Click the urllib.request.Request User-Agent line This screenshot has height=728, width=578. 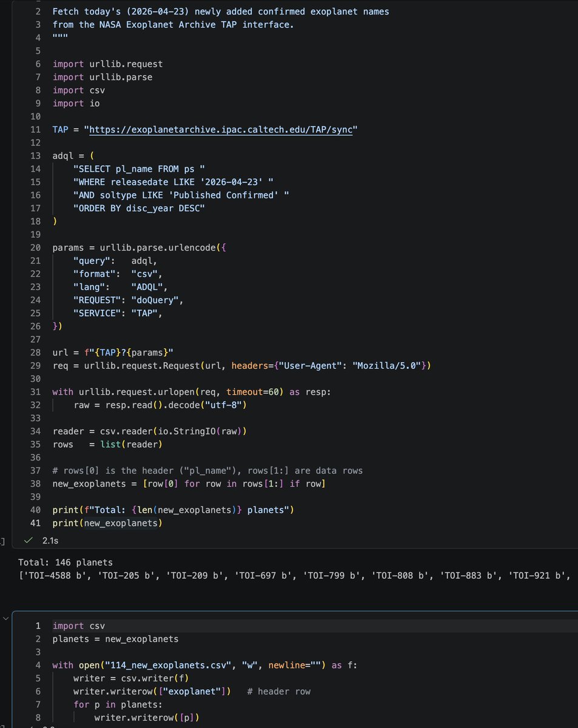click(241, 365)
